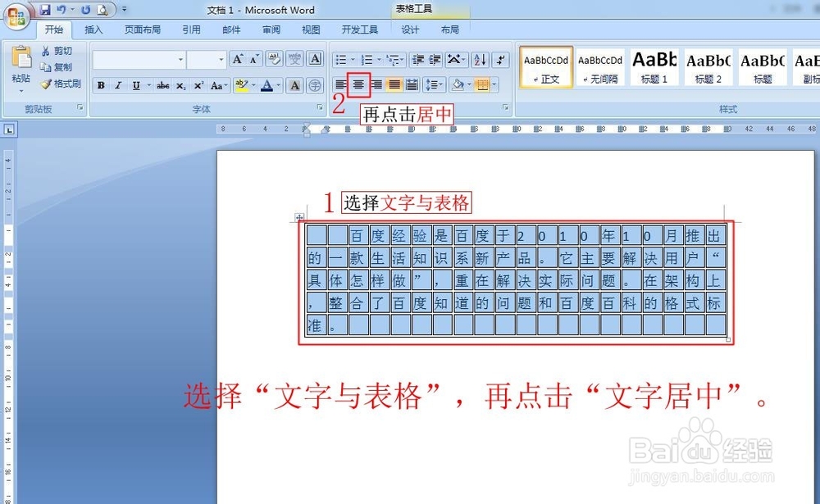
Task: Open print preview from Quick Access toolbar
Action: (x=102, y=9)
